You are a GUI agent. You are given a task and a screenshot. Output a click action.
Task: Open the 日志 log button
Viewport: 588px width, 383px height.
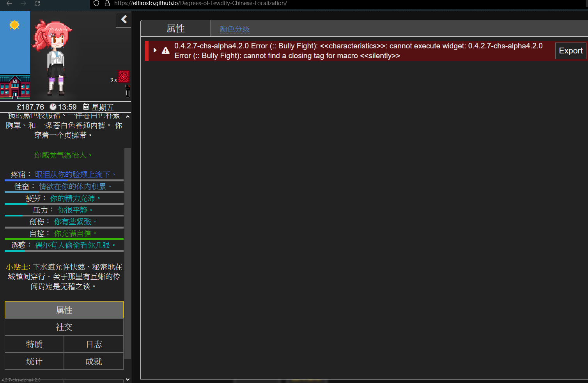tap(93, 344)
